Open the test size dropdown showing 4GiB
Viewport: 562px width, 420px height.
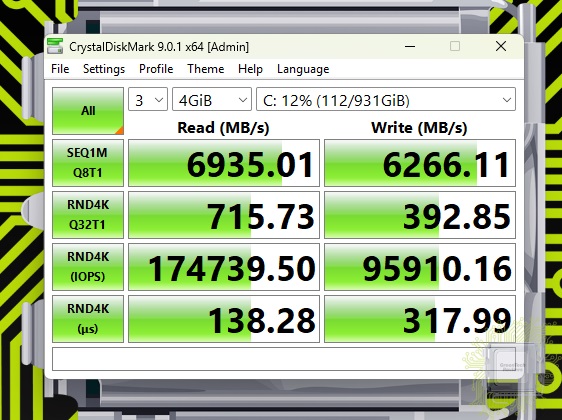pyautogui.click(x=212, y=100)
